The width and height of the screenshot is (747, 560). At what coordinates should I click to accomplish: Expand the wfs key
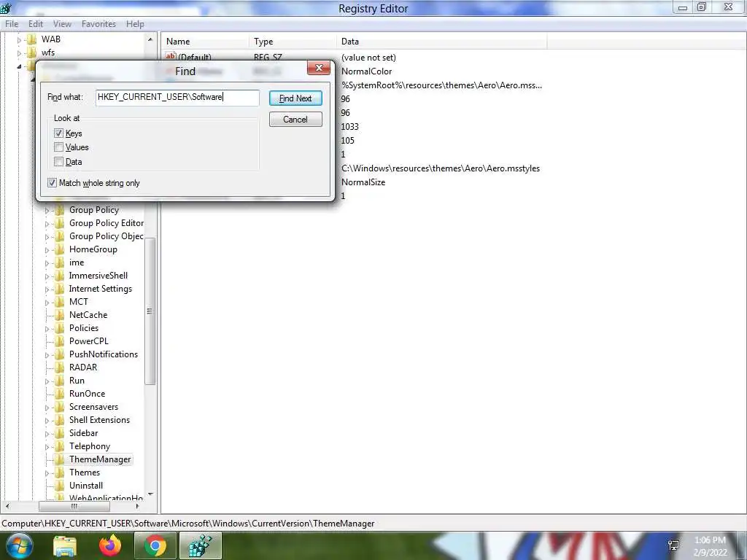pos(19,52)
